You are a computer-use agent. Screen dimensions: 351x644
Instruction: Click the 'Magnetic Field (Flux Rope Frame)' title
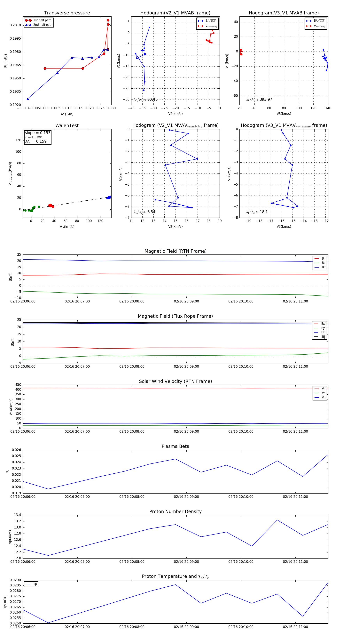175,316
